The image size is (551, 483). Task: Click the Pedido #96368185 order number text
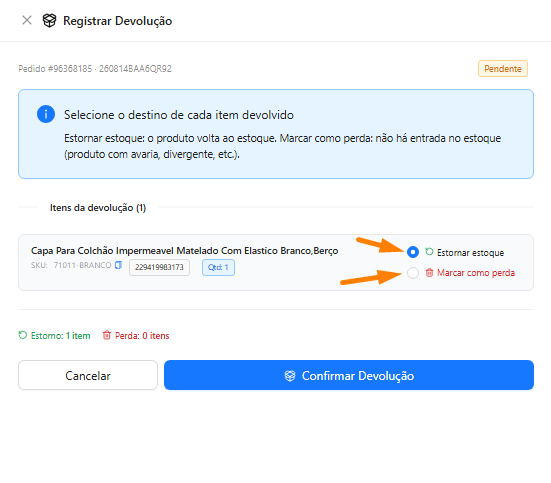(55, 69)
